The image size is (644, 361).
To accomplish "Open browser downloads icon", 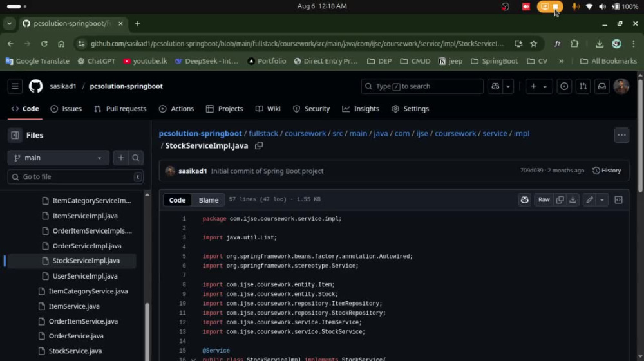I will [x=600, y=44].
